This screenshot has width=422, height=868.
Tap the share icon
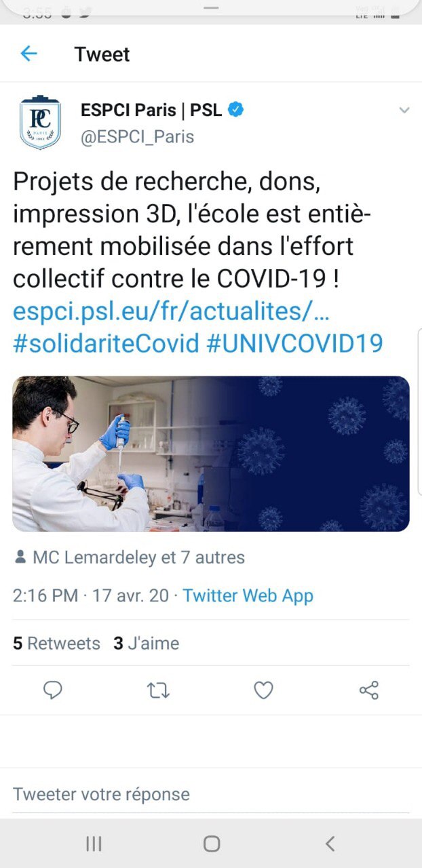click(368, 690)
